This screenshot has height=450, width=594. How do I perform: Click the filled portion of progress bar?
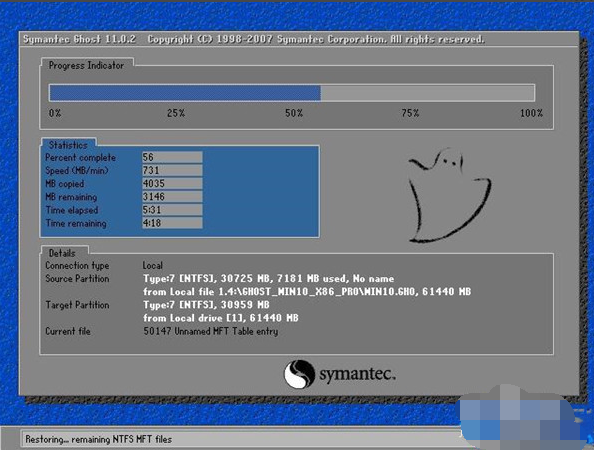point(185,93)
